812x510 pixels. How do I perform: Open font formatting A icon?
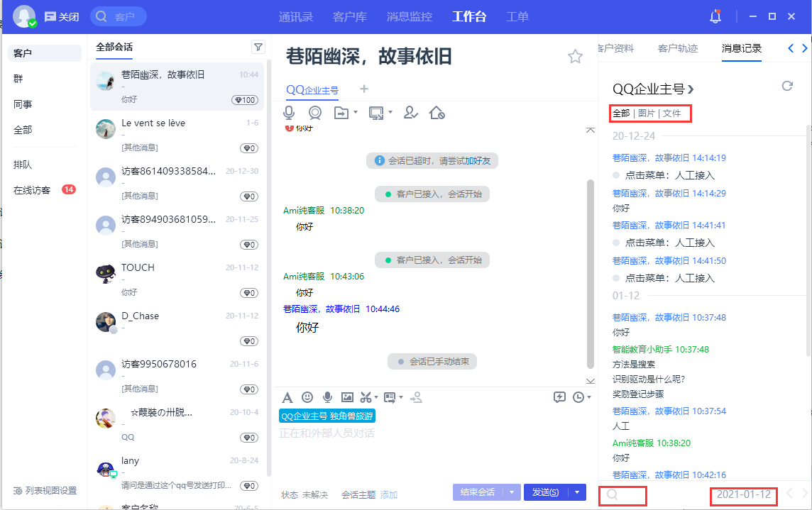click(x=287, y=398)
